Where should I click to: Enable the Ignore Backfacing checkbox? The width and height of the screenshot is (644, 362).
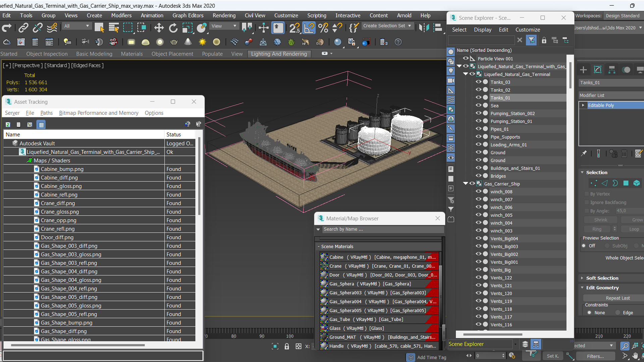(587, 202)
